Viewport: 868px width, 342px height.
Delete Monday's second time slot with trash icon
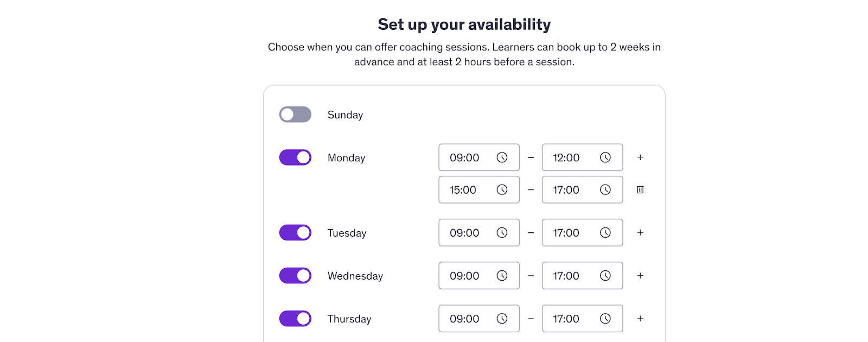point(640,189)
